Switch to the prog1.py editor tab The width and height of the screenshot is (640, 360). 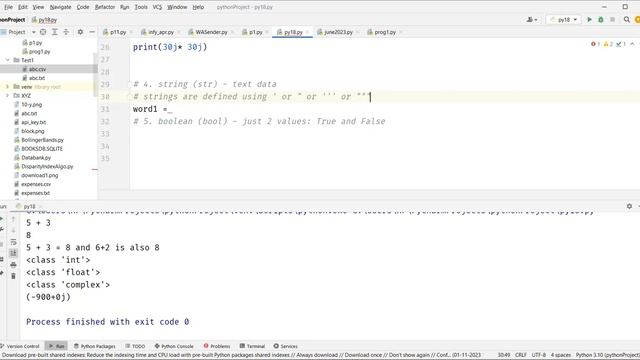coord(385,32)
